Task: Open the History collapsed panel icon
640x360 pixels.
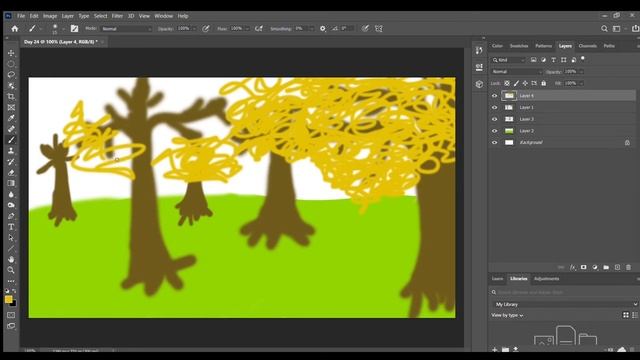Action: coord(479,51)
